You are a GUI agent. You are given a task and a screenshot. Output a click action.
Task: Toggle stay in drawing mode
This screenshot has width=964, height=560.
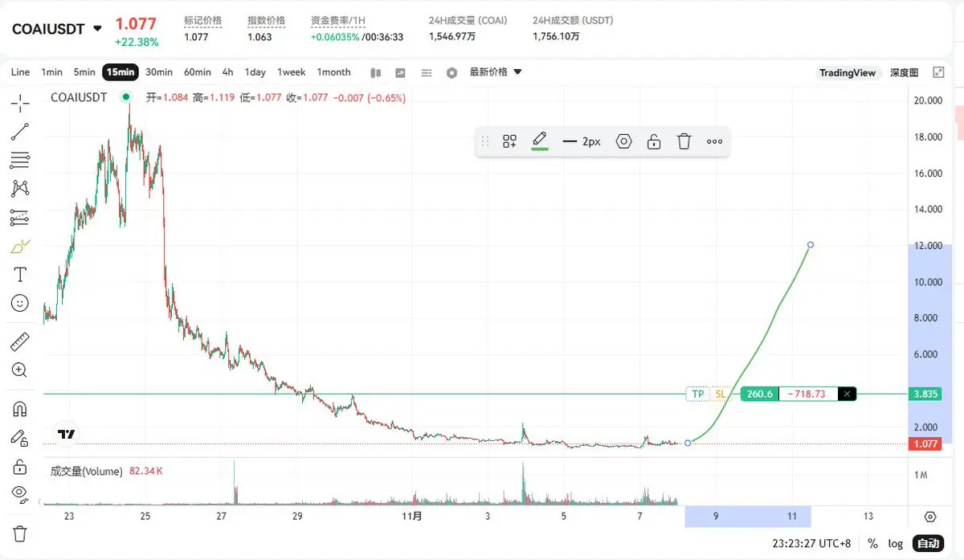[x=20, y=438]
